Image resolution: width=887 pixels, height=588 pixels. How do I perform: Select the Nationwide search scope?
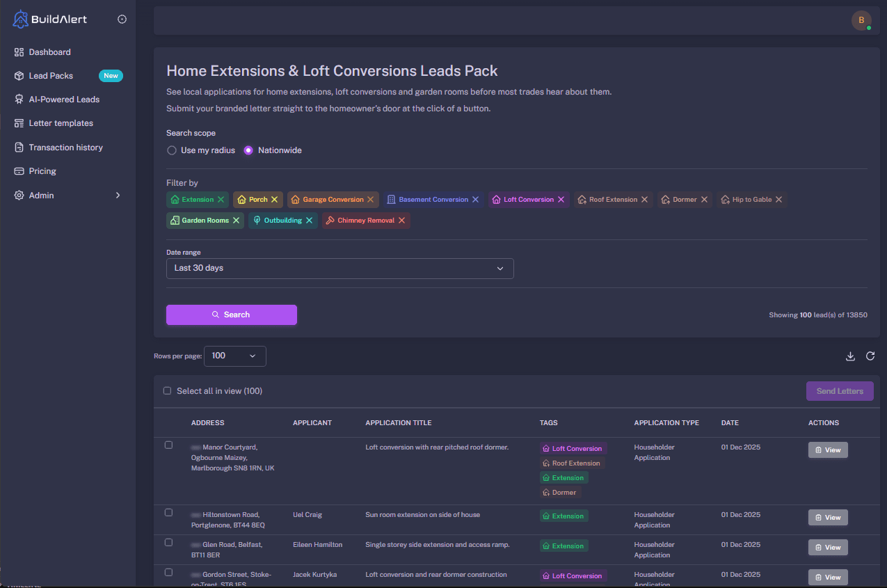pyautogui.click(x=248, y=150)
